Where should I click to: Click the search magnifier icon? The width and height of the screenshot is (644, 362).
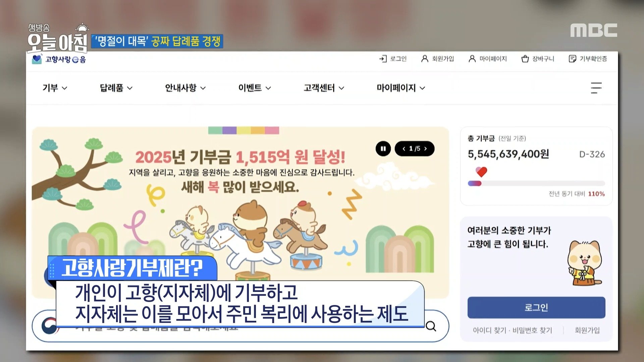[x=431, y=326]
